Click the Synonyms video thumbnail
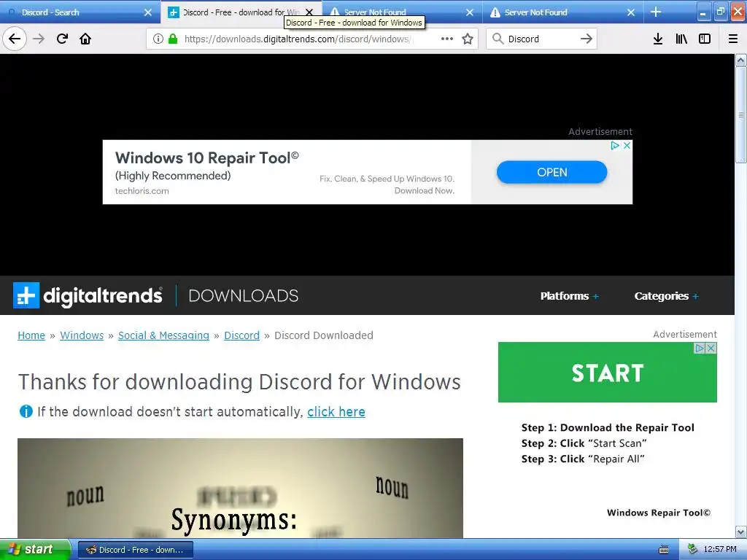This screenshot has width=747, height=560. 240,488
